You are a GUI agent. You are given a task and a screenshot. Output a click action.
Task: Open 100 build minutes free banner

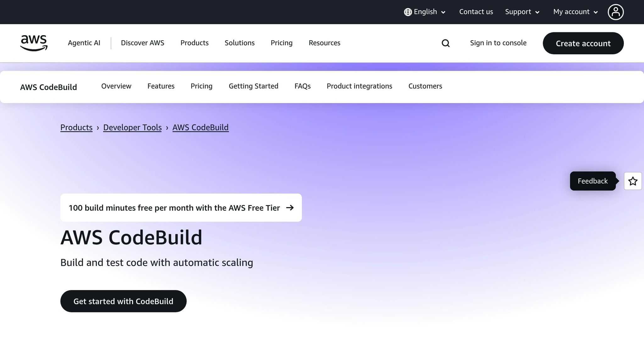[x=181, y=208]
